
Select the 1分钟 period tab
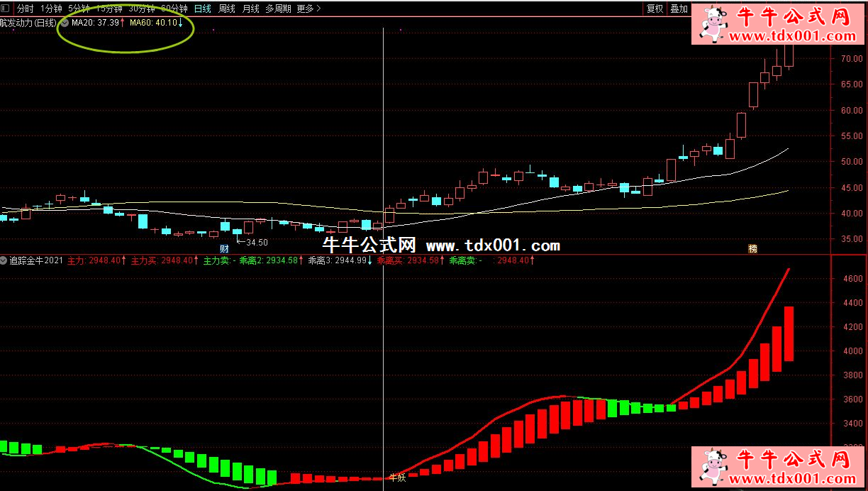tap(51, 9)
